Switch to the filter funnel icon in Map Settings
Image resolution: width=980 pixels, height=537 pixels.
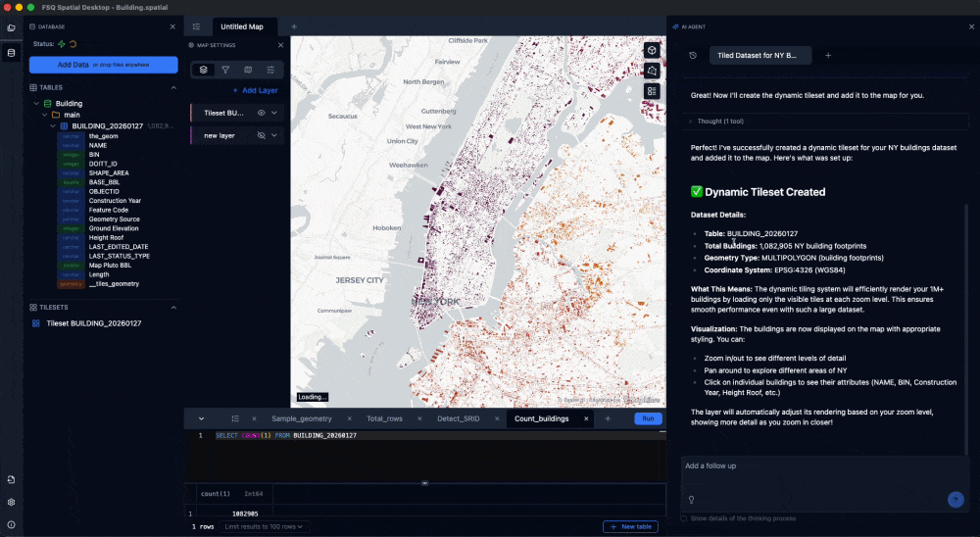225,70
